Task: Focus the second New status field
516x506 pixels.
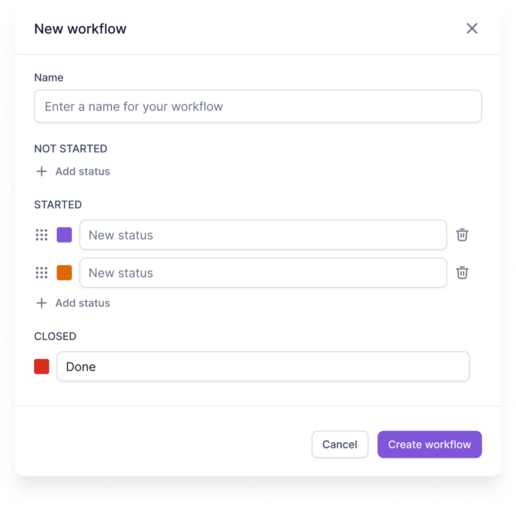Action: [x=263, y=273]
